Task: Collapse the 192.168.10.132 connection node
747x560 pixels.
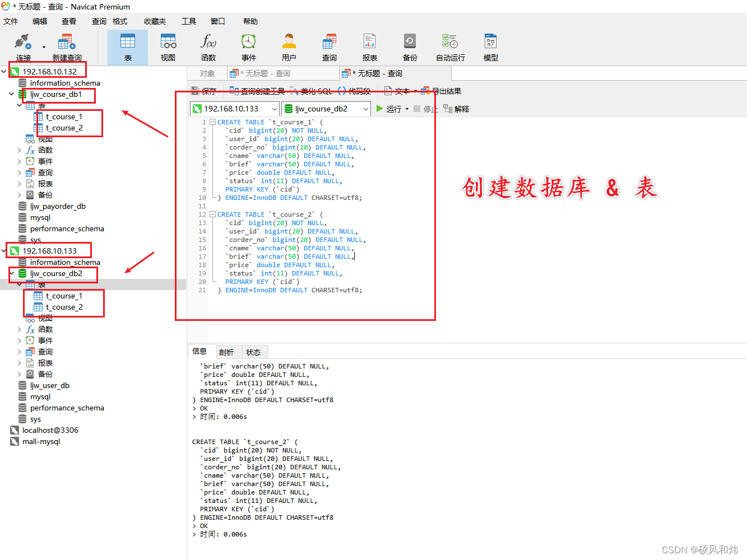Action: [x=4, y=72]
